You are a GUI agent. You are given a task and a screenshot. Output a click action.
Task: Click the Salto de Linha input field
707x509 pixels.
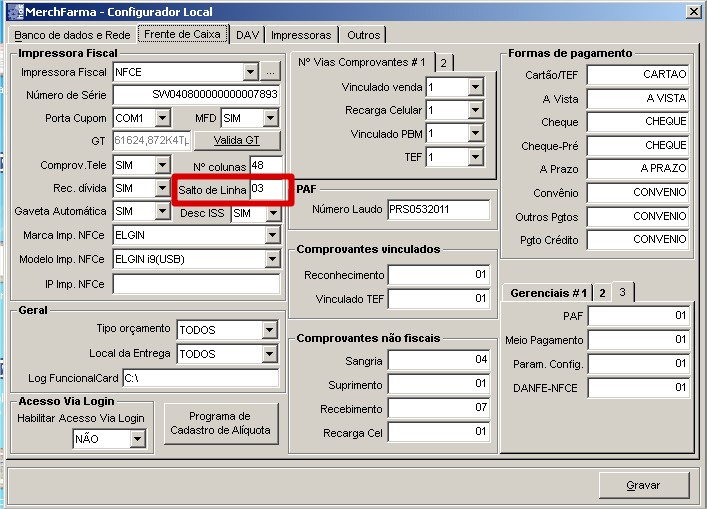coord(266,189)
